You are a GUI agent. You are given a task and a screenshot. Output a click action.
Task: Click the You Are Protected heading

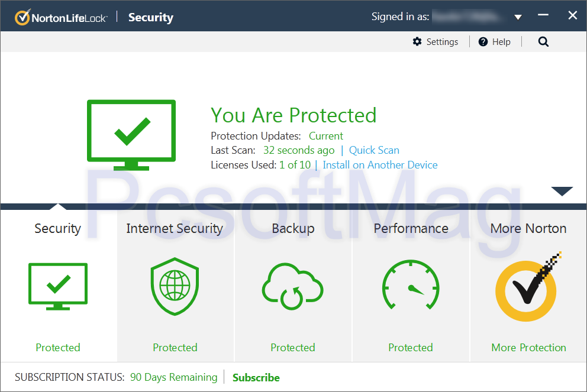(293, 115)
